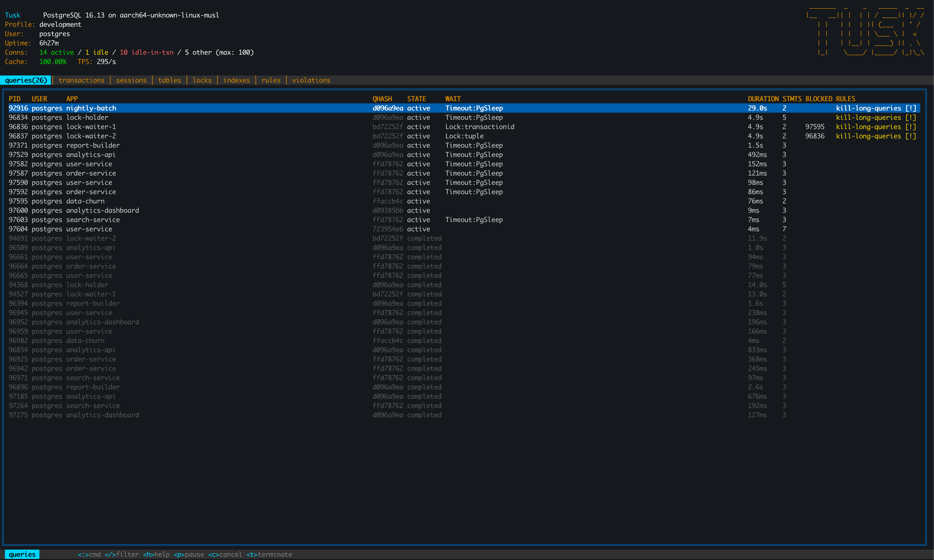Switch to the transactions tab
Viewport: 934px width, 560px height.
tap(81, 80)
